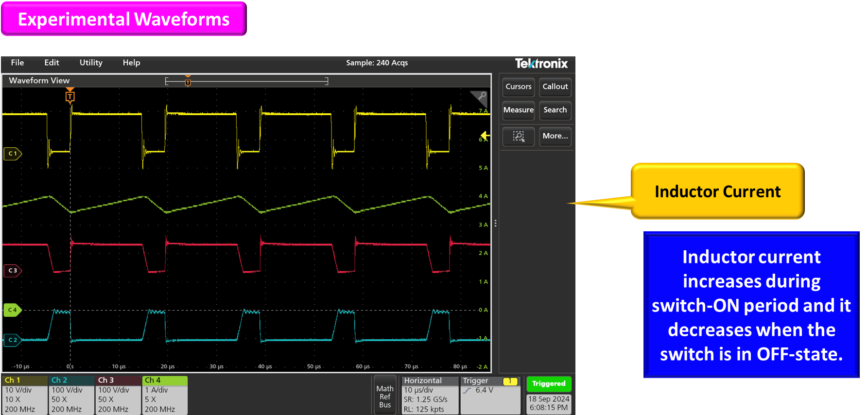
Task: Open the Ch 2 settings badge
Action: tap(71, 395)
